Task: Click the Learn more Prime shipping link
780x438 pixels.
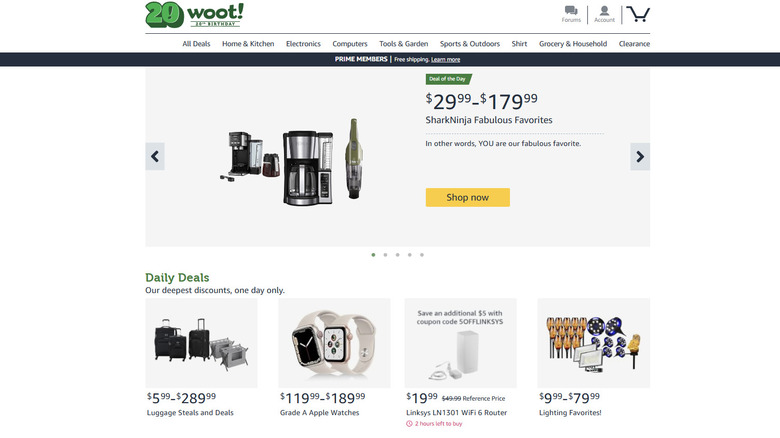Action: [446, 59]
